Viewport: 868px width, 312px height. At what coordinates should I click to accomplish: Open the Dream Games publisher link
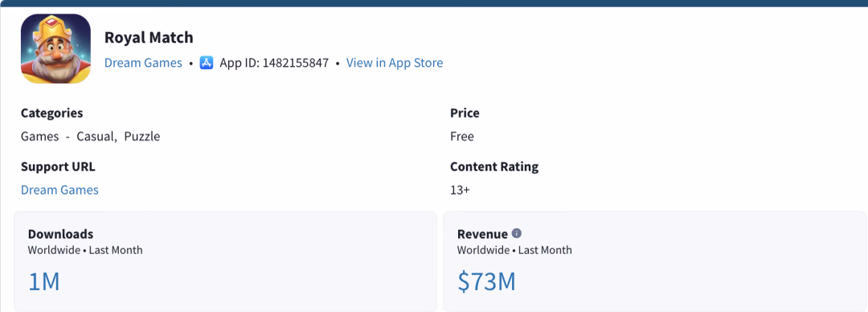(x=143, y=63)
